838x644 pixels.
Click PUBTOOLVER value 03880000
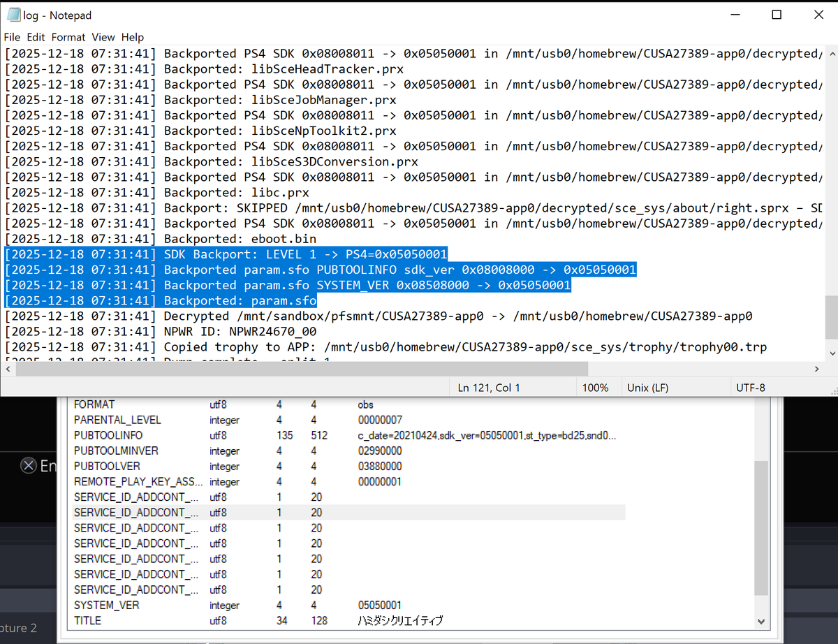point(379,466)
